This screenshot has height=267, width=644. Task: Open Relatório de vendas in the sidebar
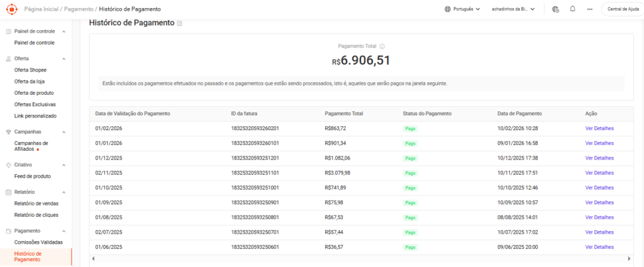35,203
